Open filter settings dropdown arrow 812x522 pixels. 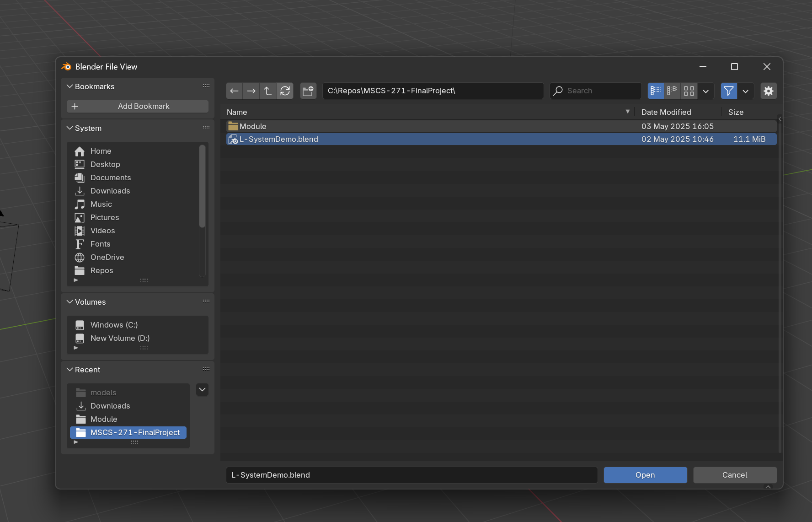click(746, 91)
